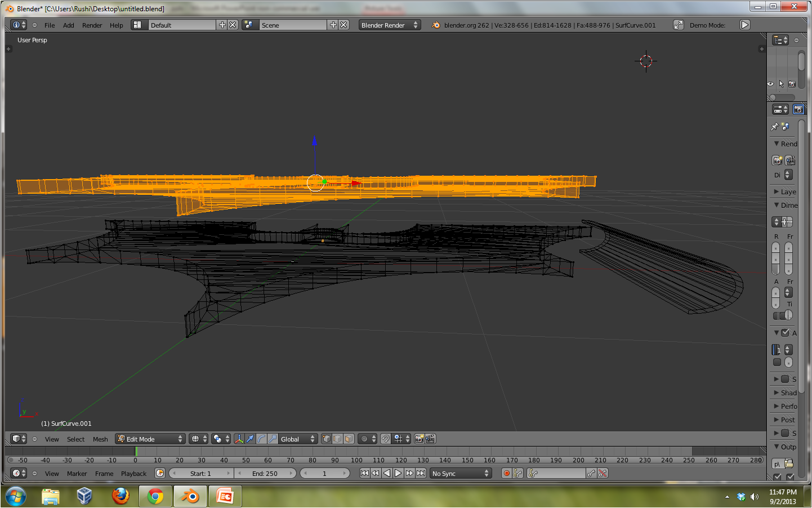Delete the current Scene
The height and width of the screenshot is (508, 812).
point(343,25)
